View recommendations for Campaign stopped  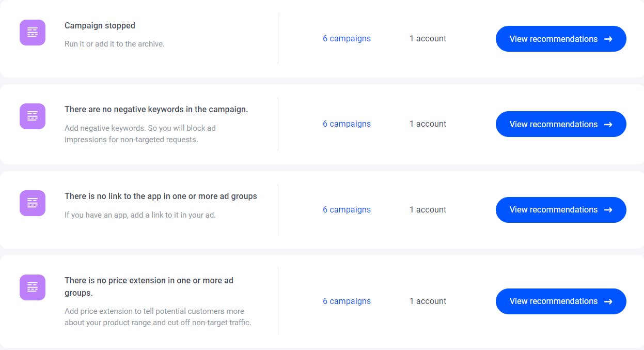coord(561,39)
